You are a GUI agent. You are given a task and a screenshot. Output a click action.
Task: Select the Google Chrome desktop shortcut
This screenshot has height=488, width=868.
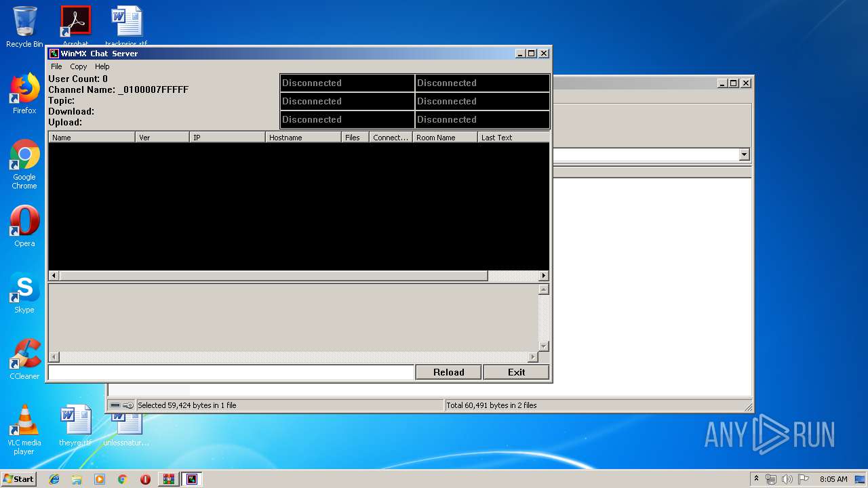coord(24,165)
